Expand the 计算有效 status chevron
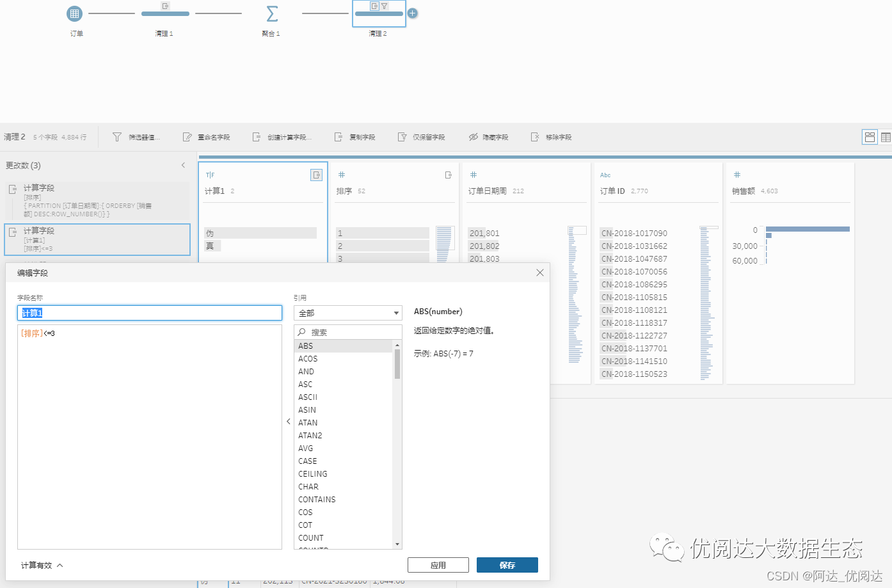The image size is (892, 588). (60, 565)
